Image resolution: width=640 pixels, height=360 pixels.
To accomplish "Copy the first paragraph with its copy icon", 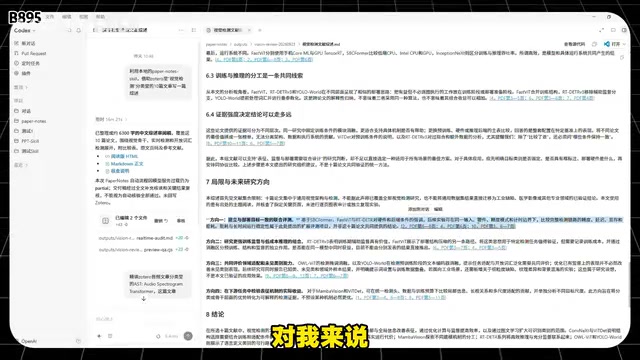I will [x=622, y=58].
